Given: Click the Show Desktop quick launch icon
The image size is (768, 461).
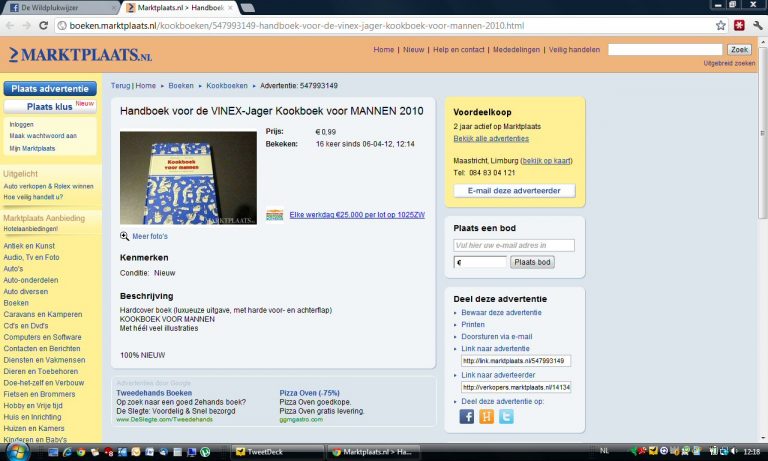Looking at the screenshot, I should (53, 452).
